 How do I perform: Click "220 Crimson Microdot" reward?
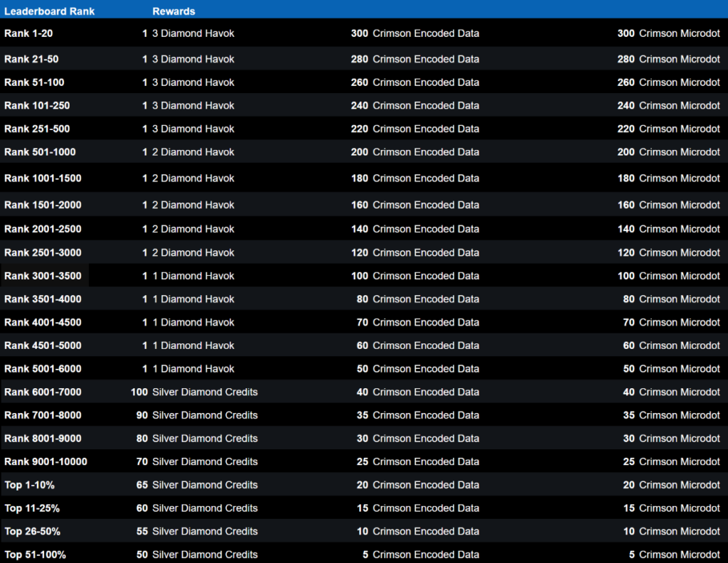coord(668,129)
